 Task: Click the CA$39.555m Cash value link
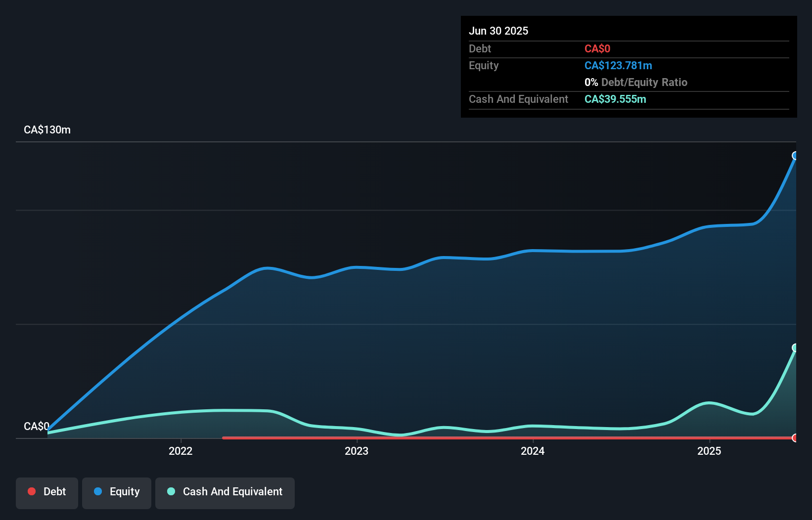(x=615, y=99)
